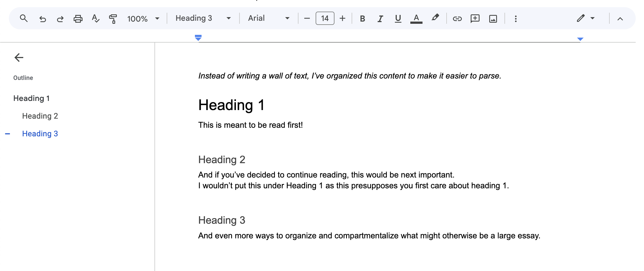Image resolution: width=644 pixels, height=271 pixels.
Task: Run spelling and grammar check
Action: pos(96,19)
